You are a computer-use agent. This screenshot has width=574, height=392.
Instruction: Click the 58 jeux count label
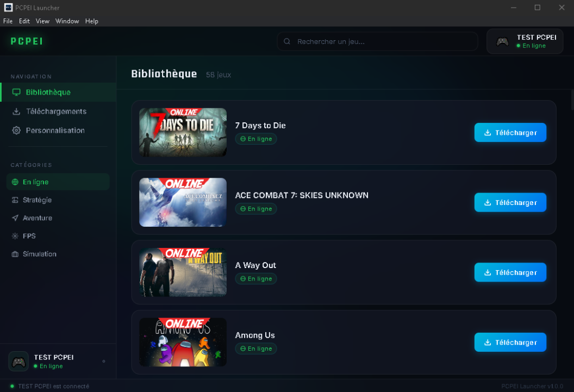pyautogui.click(x=219, y=74)
